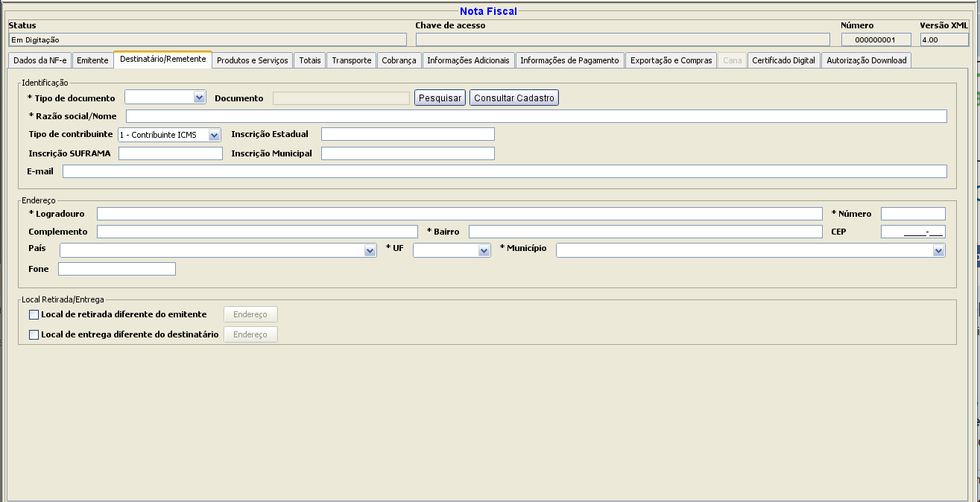Screen dimensions: 980x502
Task: Click the Razão social/Nome field
Action: 536,116
